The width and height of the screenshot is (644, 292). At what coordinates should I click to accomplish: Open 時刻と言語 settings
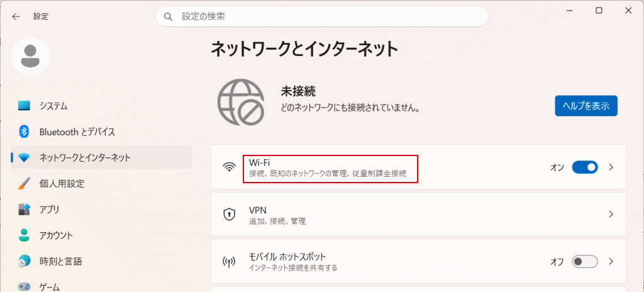pyautogui.click(x=60, y=261)
